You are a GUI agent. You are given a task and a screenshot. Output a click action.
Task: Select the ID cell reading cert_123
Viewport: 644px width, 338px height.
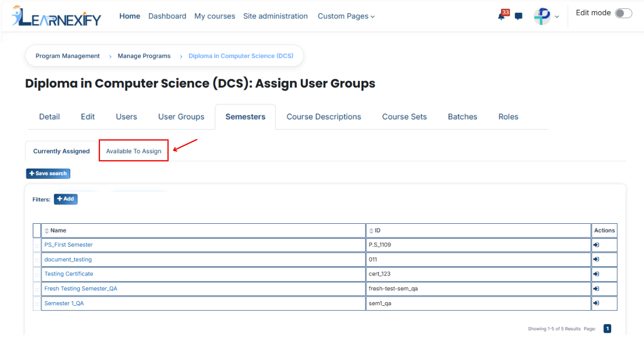pos(479,274)
